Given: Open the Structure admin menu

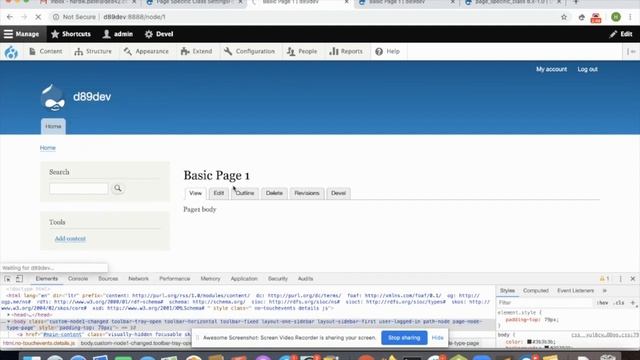Looking at the screenshot, I should [93, 51].
